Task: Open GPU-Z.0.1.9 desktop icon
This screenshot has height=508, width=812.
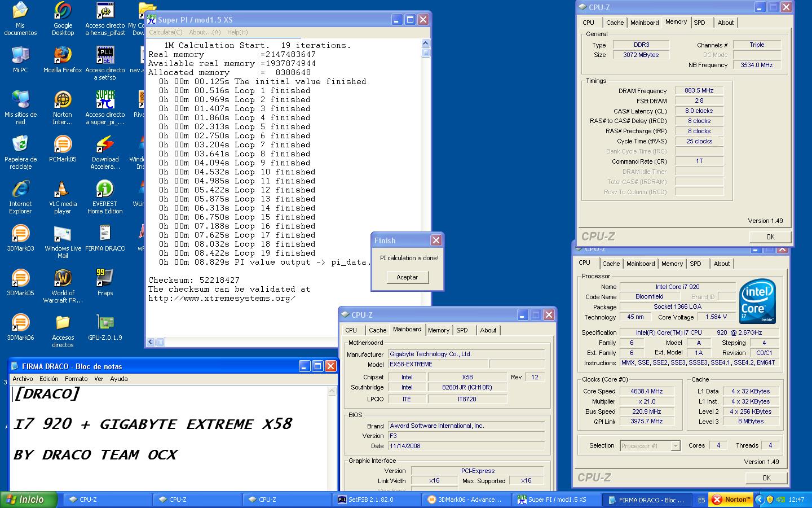Action: pyautogui.click(x=105, y=327)
